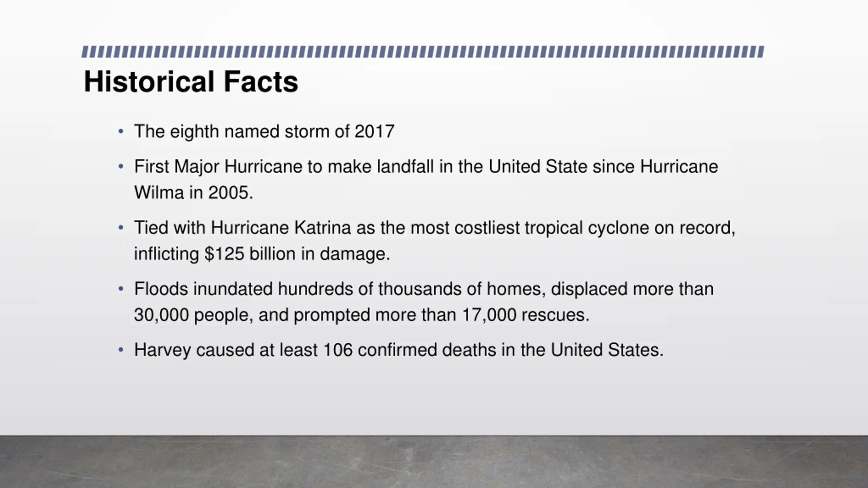Click the bullet dot before "Tied with Hurricane"
Image resolution: width=868 pixels, height=488 pixels.
[x=121, y=227]
